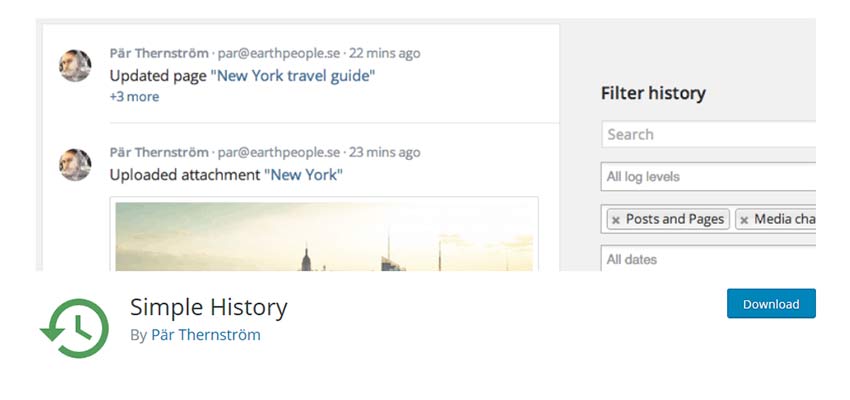Remove the Posts and Pages filter tag
This screenshot has width=850, height=400.
click(x=616, y=219)
